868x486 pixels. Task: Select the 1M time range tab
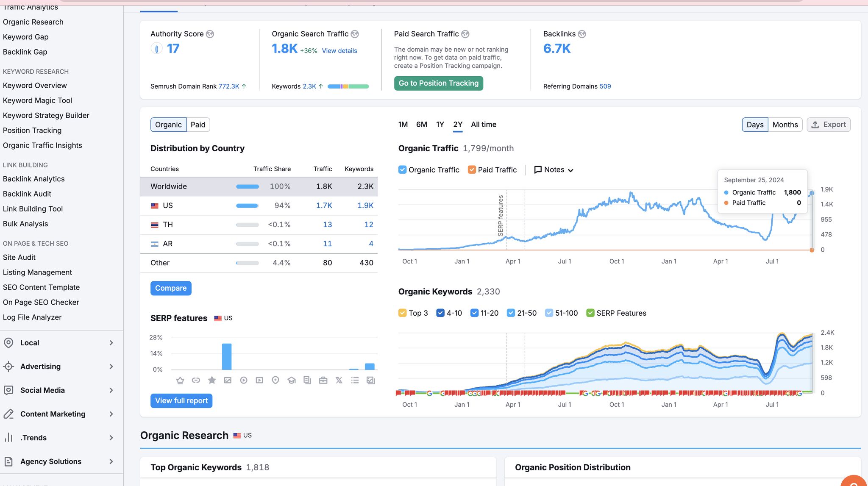[x=403, y=125]
